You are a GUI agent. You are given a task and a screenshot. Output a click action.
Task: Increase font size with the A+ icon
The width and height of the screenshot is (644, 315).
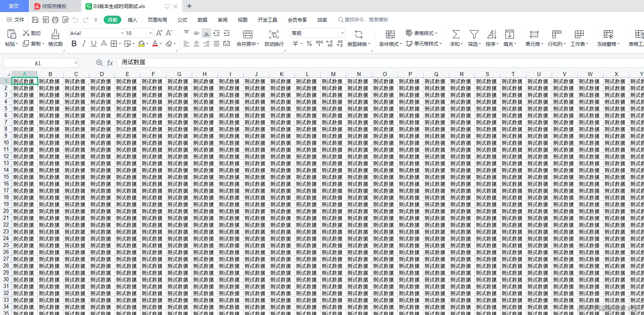click(x=159, y=33)
